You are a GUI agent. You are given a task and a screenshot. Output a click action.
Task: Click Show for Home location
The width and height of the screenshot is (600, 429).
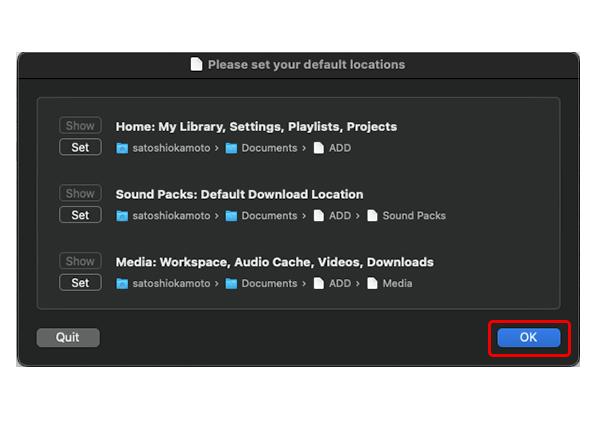tap(80, 126)
